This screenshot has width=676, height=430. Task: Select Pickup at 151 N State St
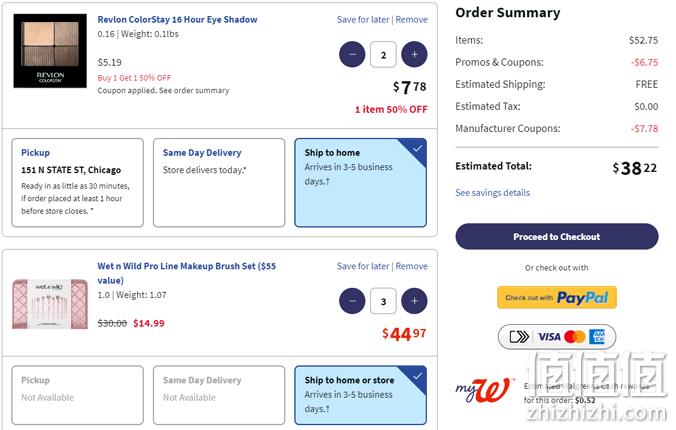(78, 183)
